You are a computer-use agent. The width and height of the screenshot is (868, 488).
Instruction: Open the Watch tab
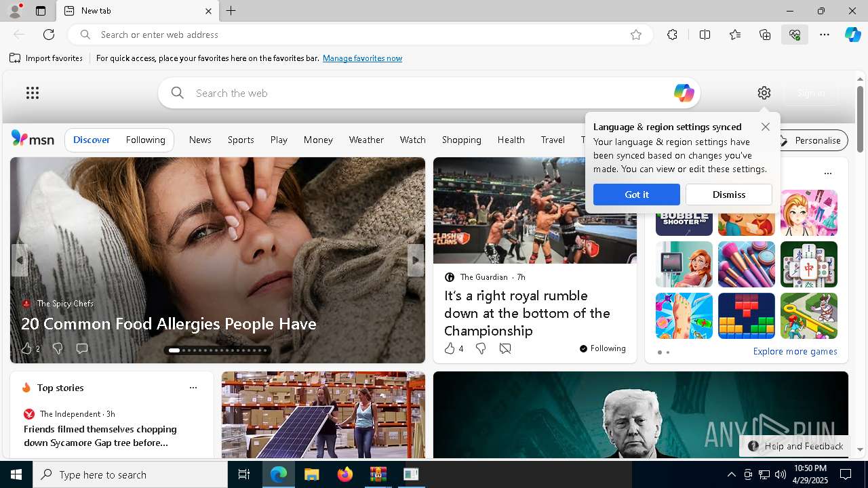coord(413,140)
